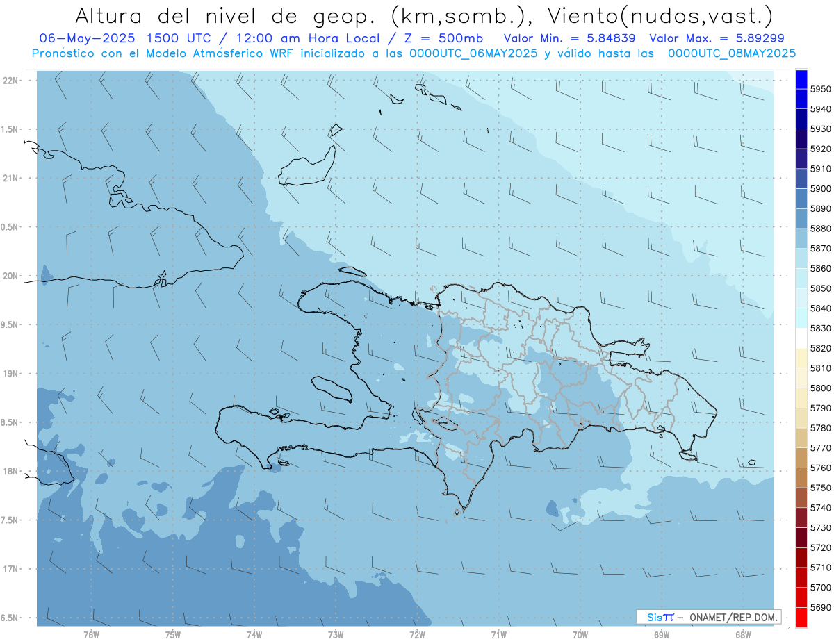Click the '5850' colorbar label
This screenshot has width=834, height=644.
click(x=821, y=289)
